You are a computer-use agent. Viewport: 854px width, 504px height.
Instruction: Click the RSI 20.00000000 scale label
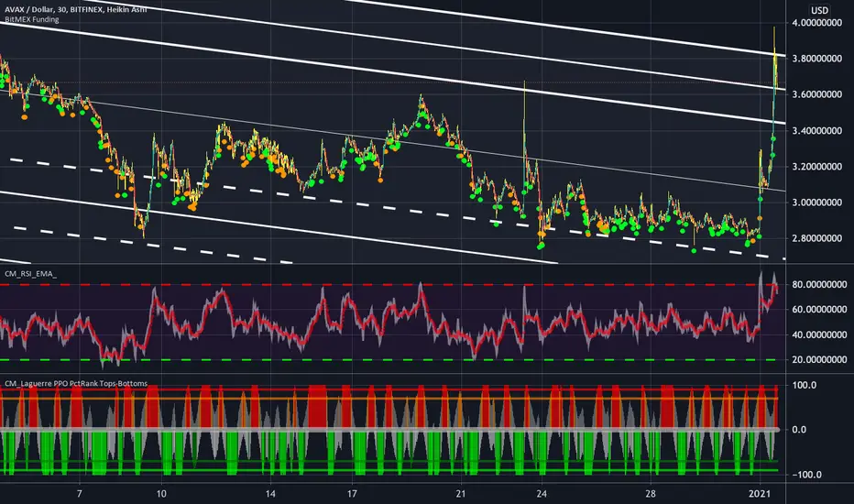[x=819, y=359]
